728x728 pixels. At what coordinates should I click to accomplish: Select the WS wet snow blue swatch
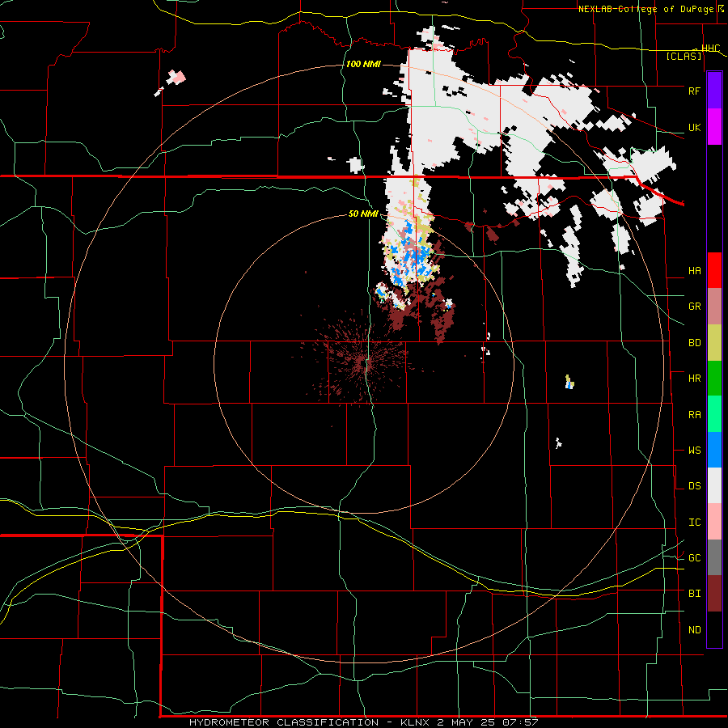[714, 450]
